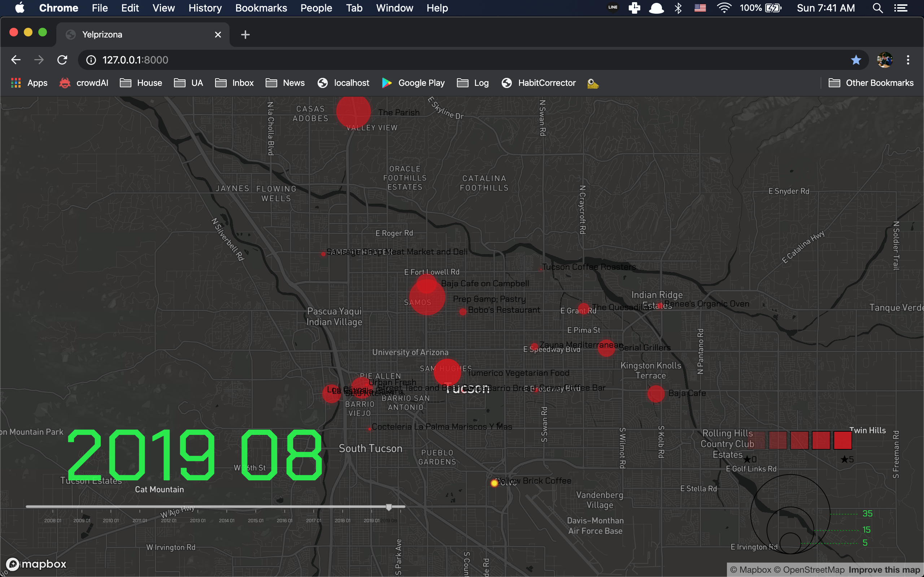Open the History menu
Screen dimensions: 924x577
pos(205,8)
